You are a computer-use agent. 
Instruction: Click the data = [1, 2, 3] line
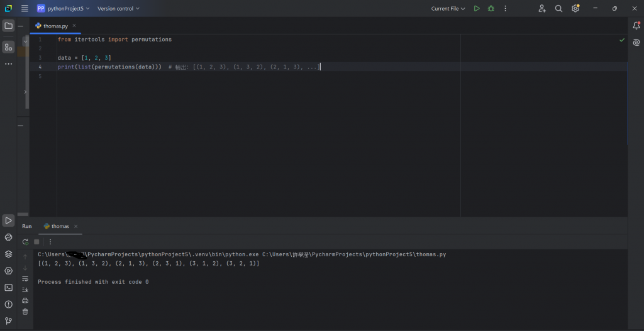pos(84,58)
